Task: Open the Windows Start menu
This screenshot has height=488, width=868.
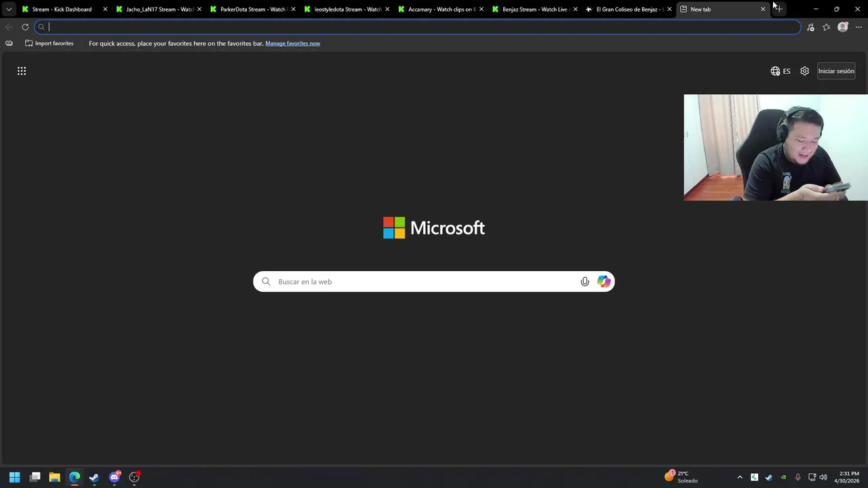Action: pos(15,477)
